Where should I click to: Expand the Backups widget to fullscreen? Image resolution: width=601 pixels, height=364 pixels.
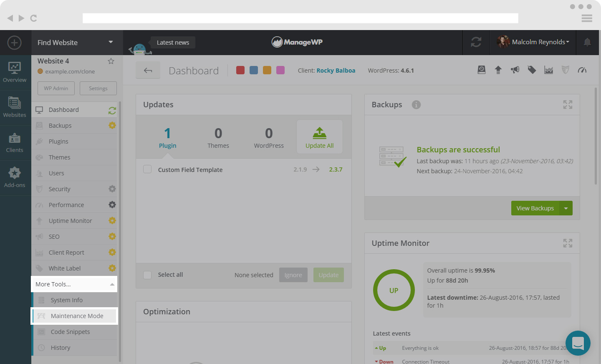(568, 104)
